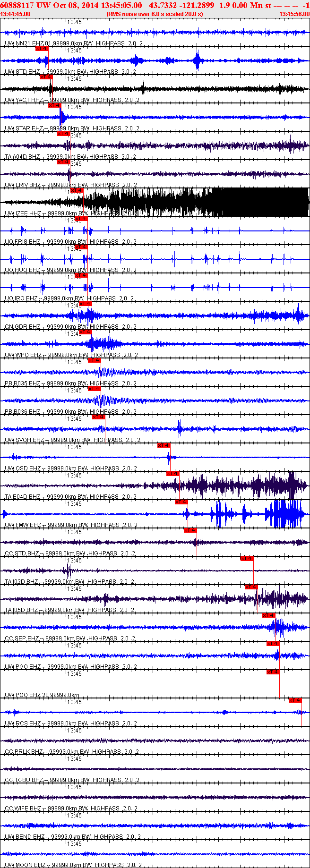Click the red pick marker on TA.I02D trace

tap(247, 559)
